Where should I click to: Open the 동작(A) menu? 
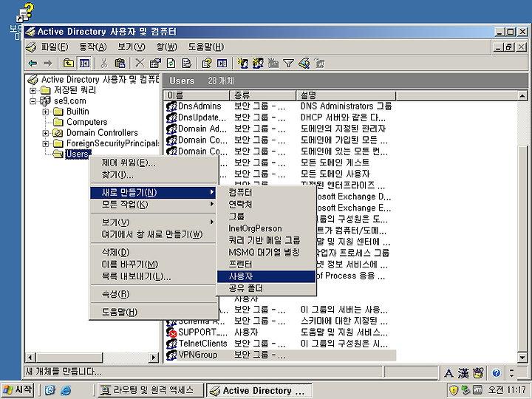[x=93, y=47]
